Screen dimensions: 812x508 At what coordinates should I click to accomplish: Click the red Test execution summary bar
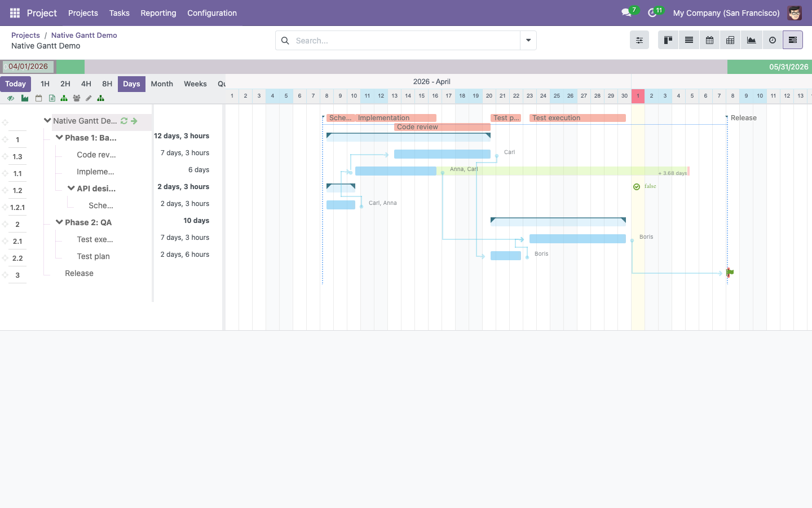tap(577, 118)
